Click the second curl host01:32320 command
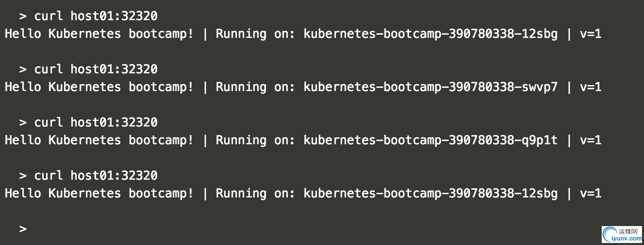This screenshot has width=644, height=245. pos(96,69)
